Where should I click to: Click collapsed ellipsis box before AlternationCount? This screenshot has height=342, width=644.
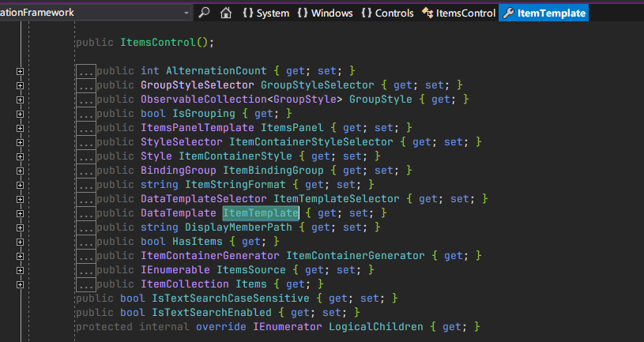click(x=86, y=71)
